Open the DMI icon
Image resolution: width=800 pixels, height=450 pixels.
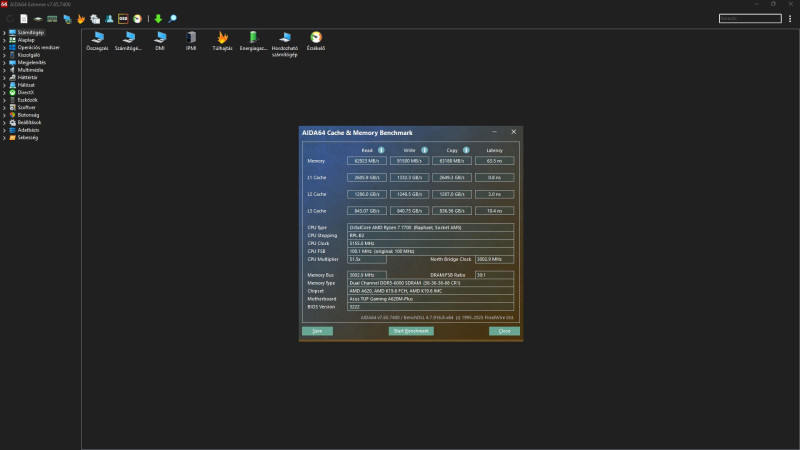point(160,41)
